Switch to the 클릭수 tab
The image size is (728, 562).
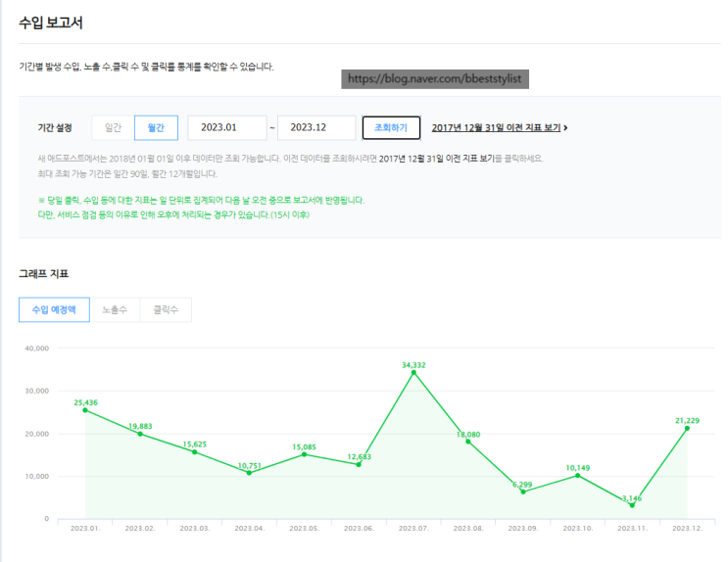[x=166, y=309]
